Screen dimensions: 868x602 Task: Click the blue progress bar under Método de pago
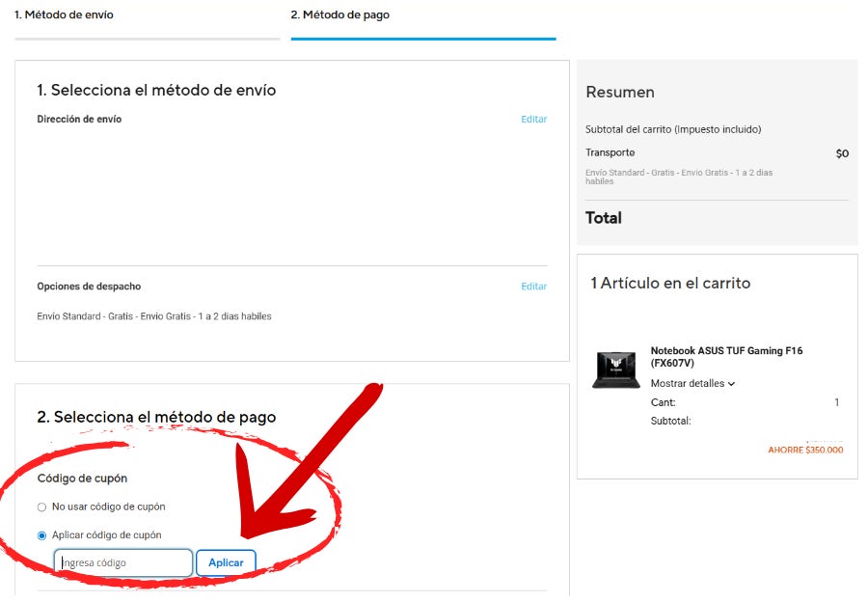click(x=423, y=39)
